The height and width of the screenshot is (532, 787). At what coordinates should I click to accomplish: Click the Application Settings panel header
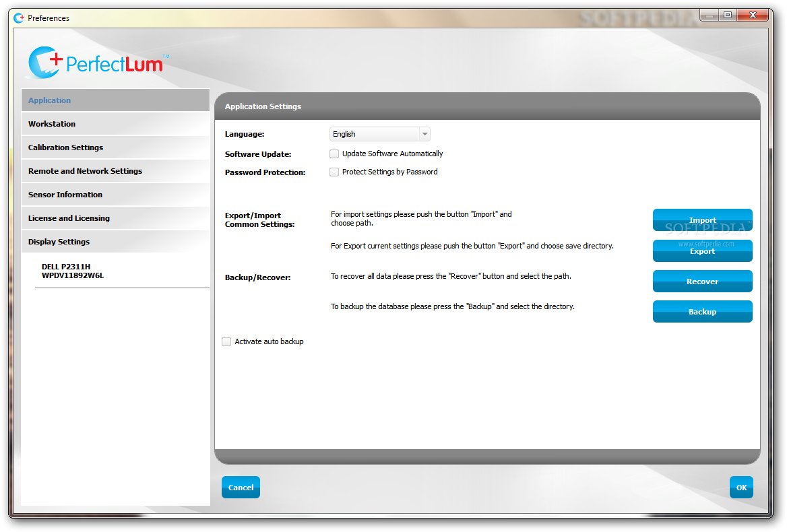click(x=487, y=106)
